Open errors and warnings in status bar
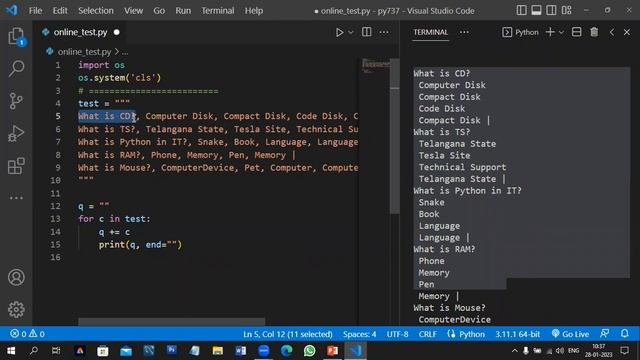The height and width of the screenshot is (360, 640). tap(27, 334)
